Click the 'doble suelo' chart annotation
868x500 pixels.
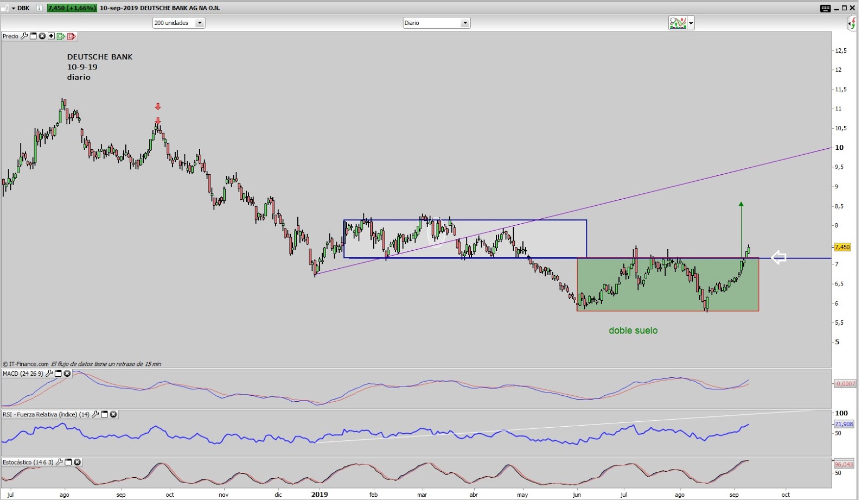[x=633, y=330]
